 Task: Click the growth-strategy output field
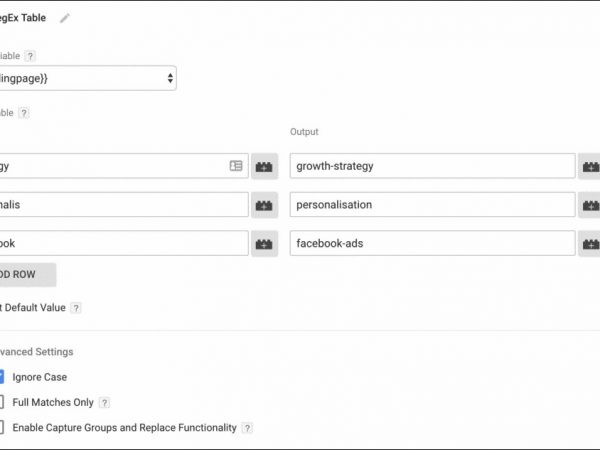tap(432, 166)
